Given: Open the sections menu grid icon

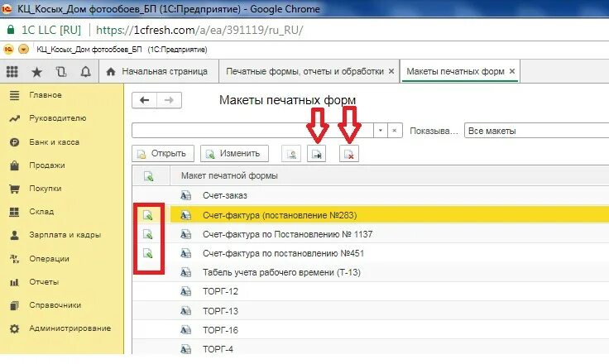Looking at the screenshot, I should (x=12, y=71).
